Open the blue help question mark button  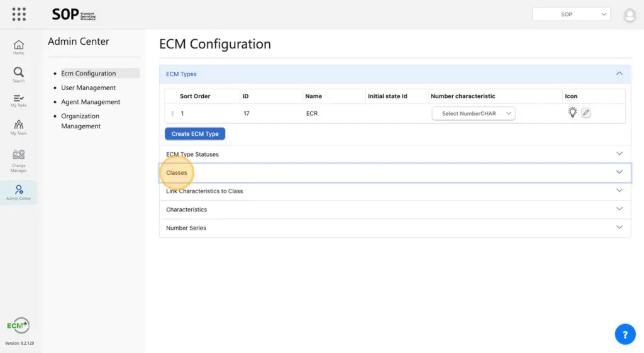[625, 334]
